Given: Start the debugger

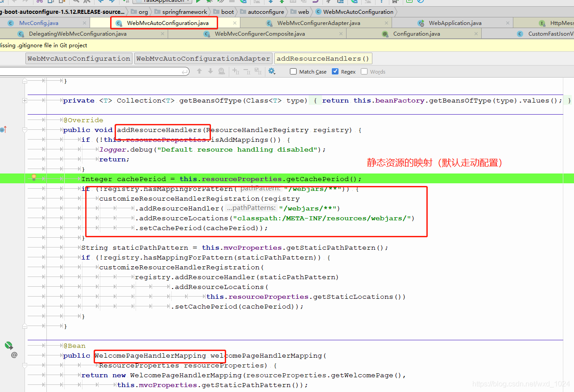Looking at the screenshot, I should pyautogui.click(x=209, y=2).
